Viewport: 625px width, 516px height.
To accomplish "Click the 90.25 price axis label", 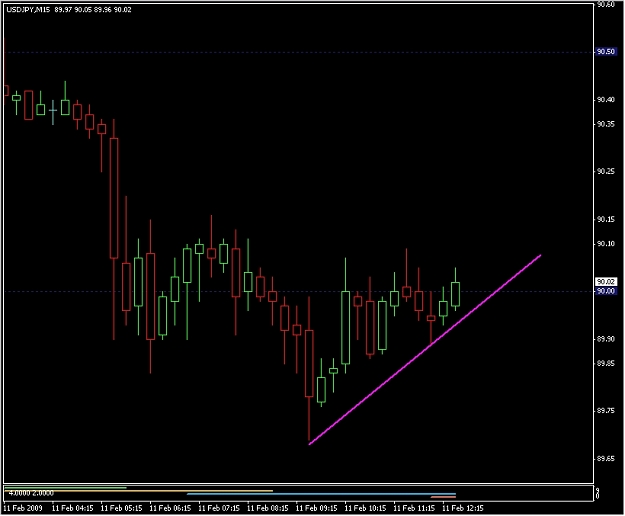I will 605,171.
